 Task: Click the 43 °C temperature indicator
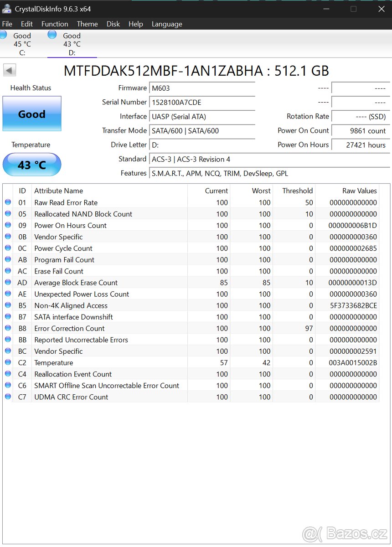pyautogui.click(x=32, y=165)
